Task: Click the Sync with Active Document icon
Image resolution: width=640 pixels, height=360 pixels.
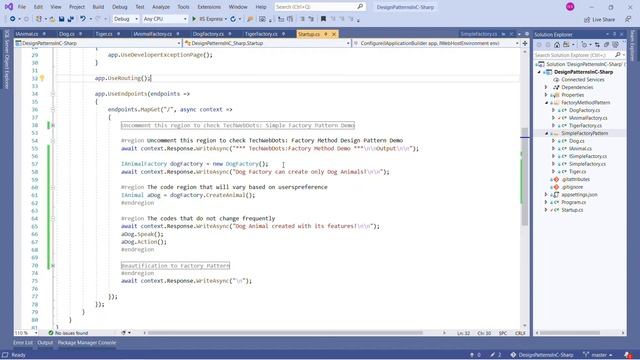Action: (597, 44)
